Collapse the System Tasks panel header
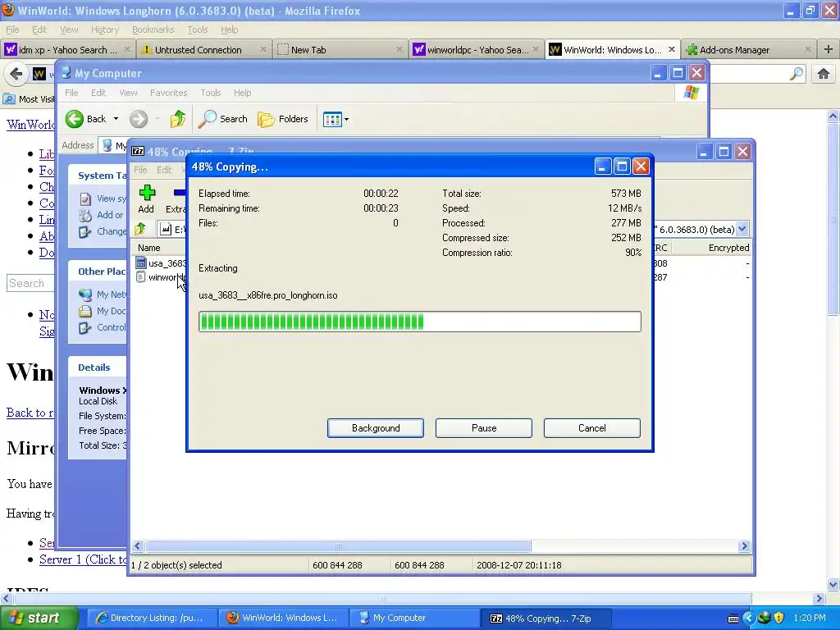This screenshot has height=630, width=840. coord(98,176)
